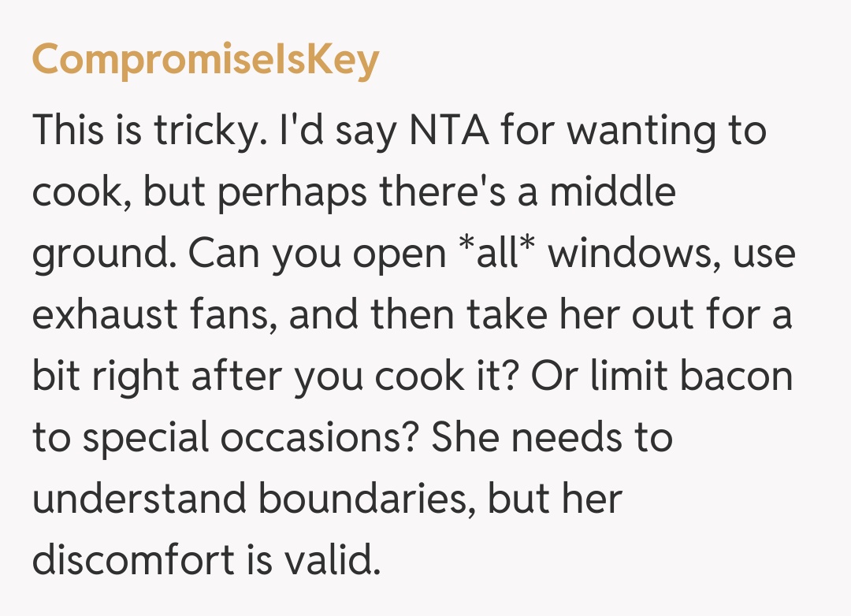Image resolution: width=851 pixels, height=616 pixels.
Task: Click the word "boundaries" in the comment
Action: 366,499
